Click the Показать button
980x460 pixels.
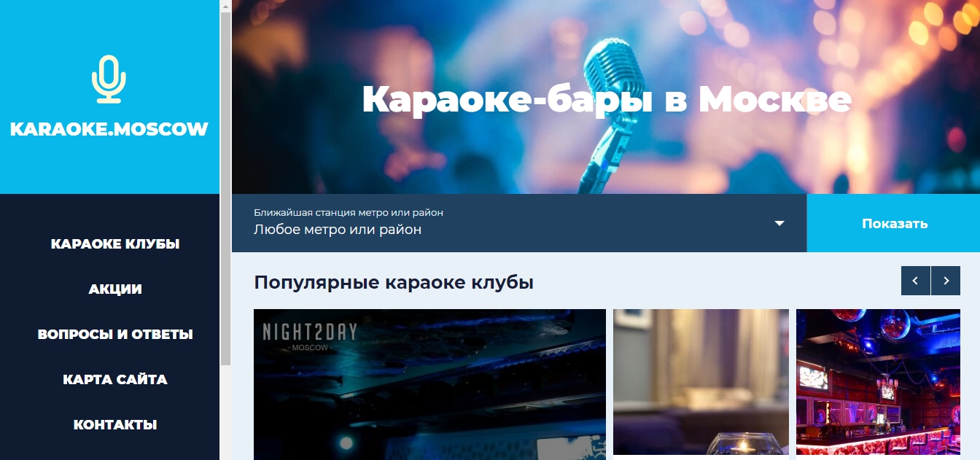point(894,223)
